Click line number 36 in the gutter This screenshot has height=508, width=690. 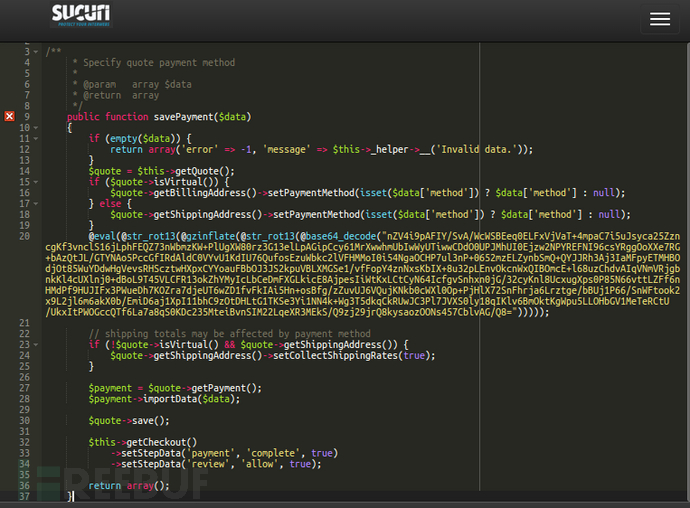tap(24, 486)
